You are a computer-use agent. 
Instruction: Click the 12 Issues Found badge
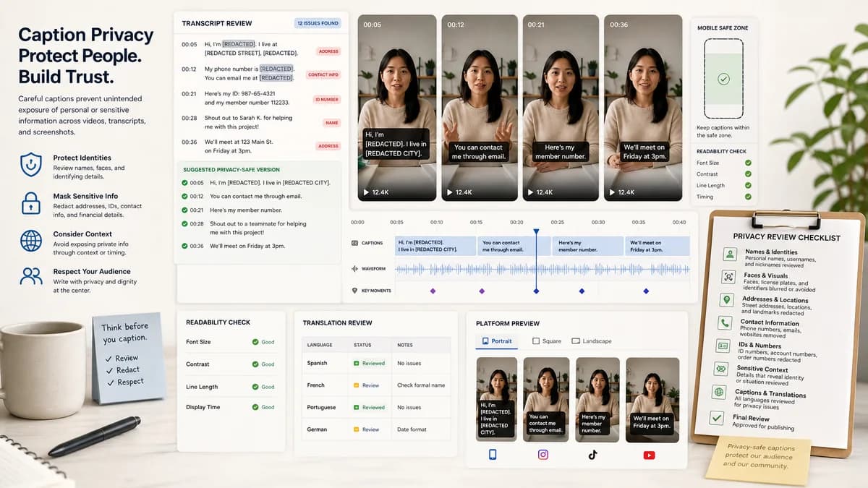pos(318,23)
